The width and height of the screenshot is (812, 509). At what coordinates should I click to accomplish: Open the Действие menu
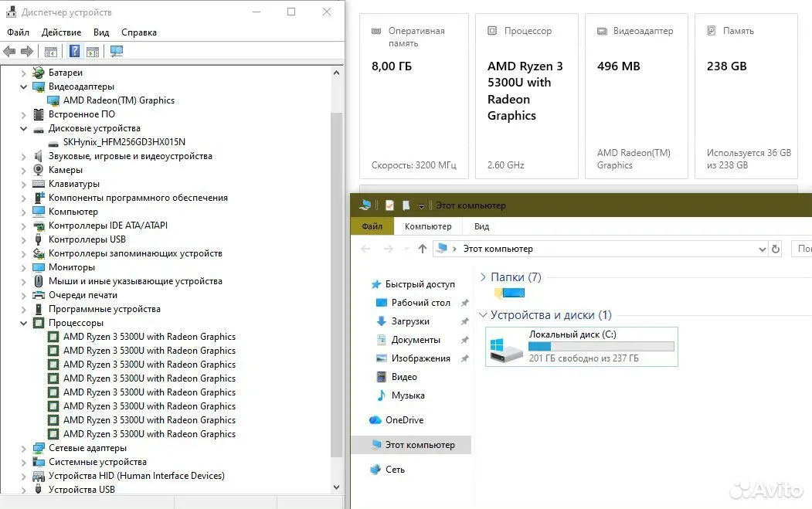[x=61, y=32]
